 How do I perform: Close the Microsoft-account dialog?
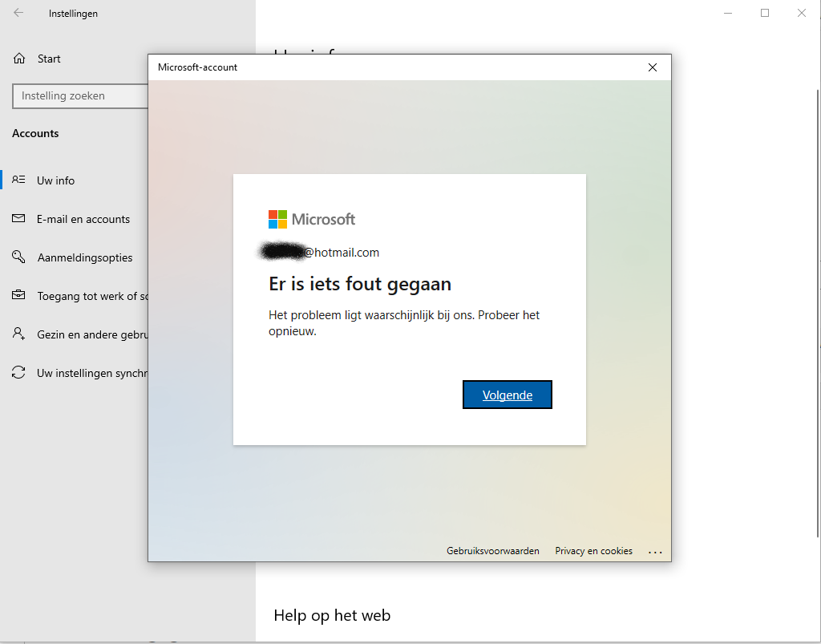tap(653, 67)
